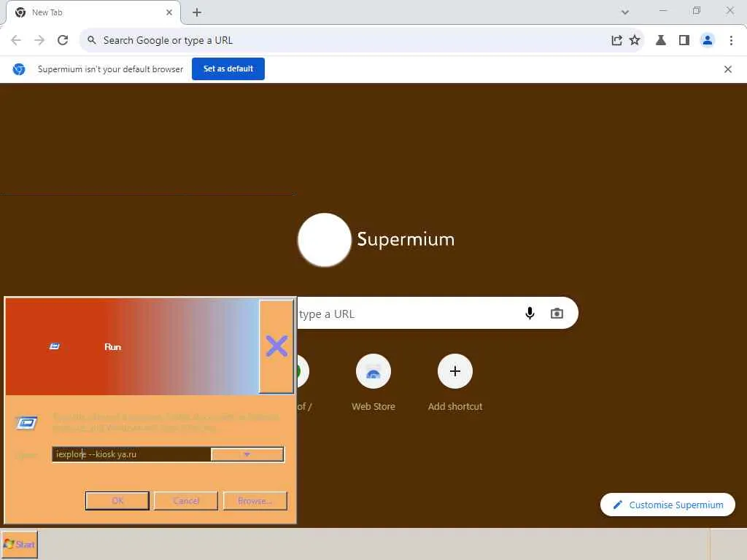Click the Add shortcut plus button
This screenshot has height=560, width=747.
pos(455,371)
